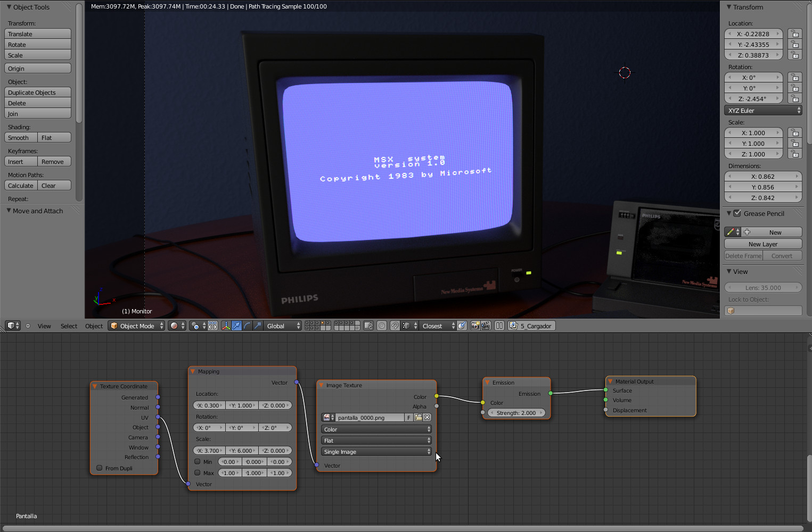Open the pivot point selector
This screenshot has height=532, width=812.
(x=198, y=326)
